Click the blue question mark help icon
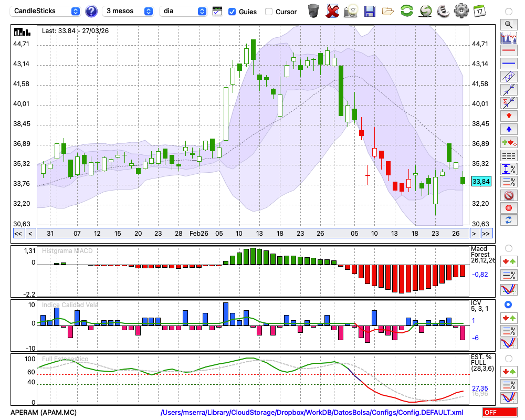The image size is (525, 420). pos(91,11)
